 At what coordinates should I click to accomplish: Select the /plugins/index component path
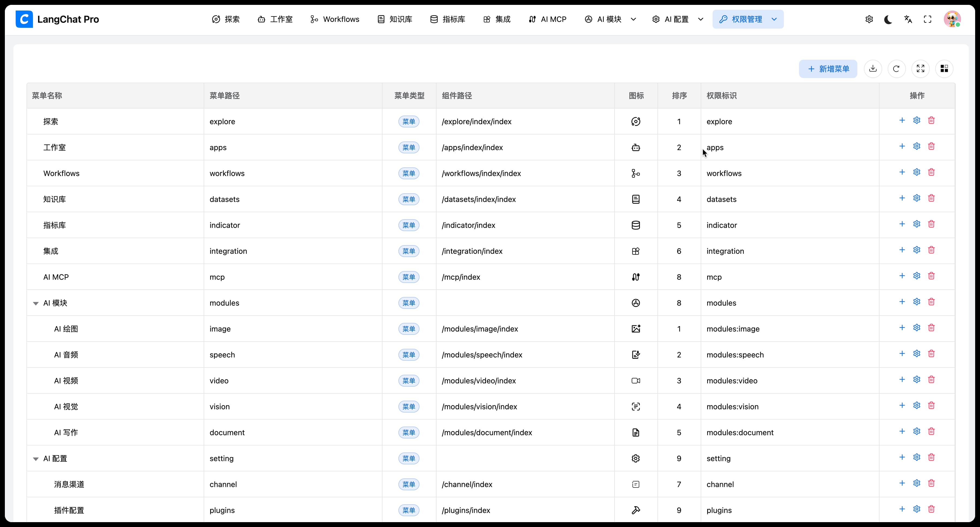point(466,510)
